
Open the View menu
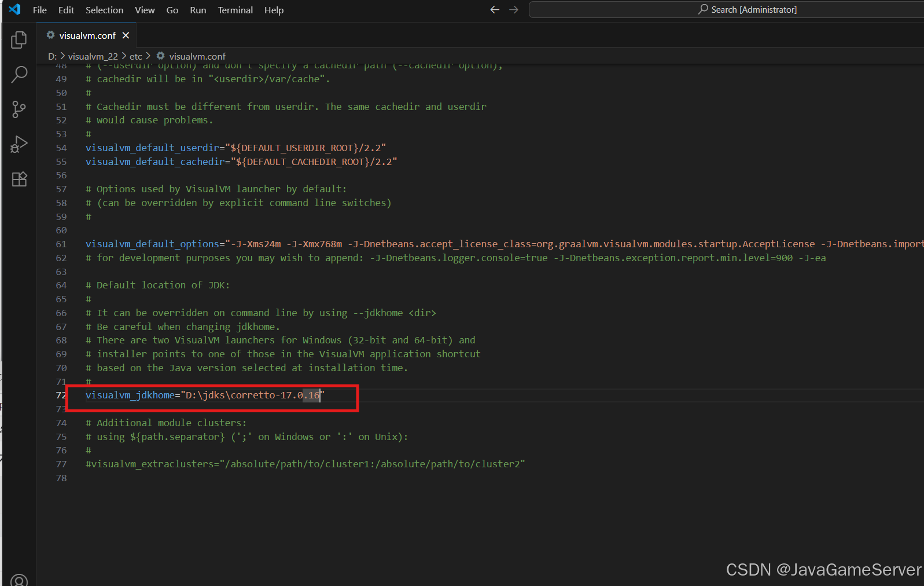145,10
